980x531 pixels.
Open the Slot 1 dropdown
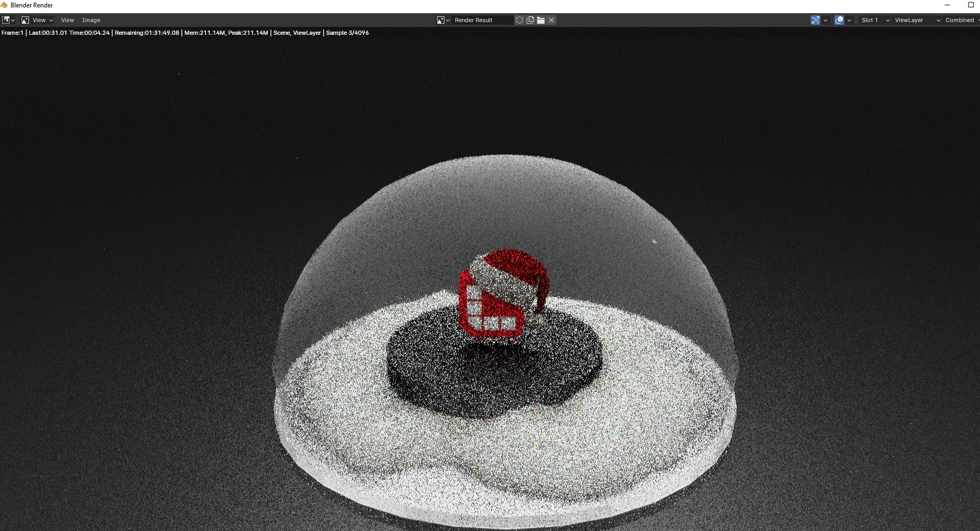click(875, 20)
